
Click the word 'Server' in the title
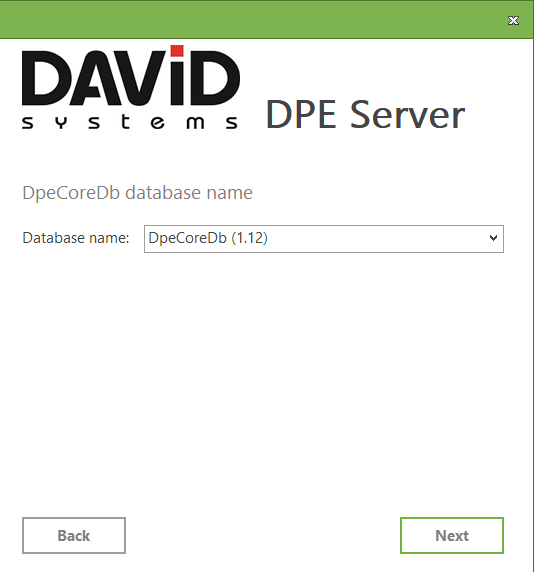click(407, 115)
